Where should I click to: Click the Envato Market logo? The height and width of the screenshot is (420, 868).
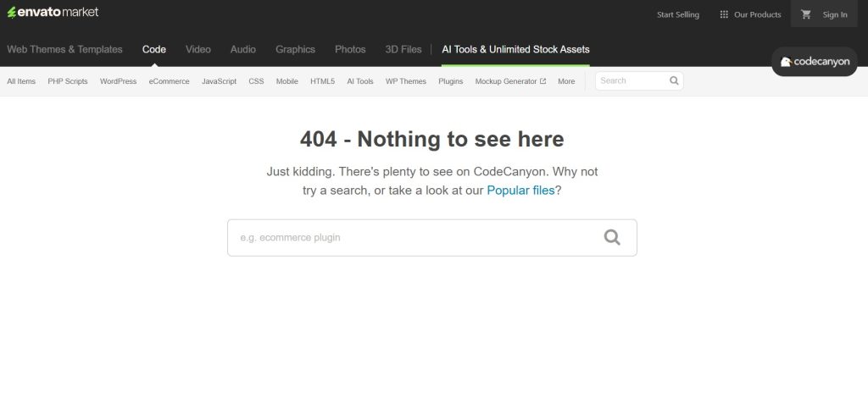[53, 12]
